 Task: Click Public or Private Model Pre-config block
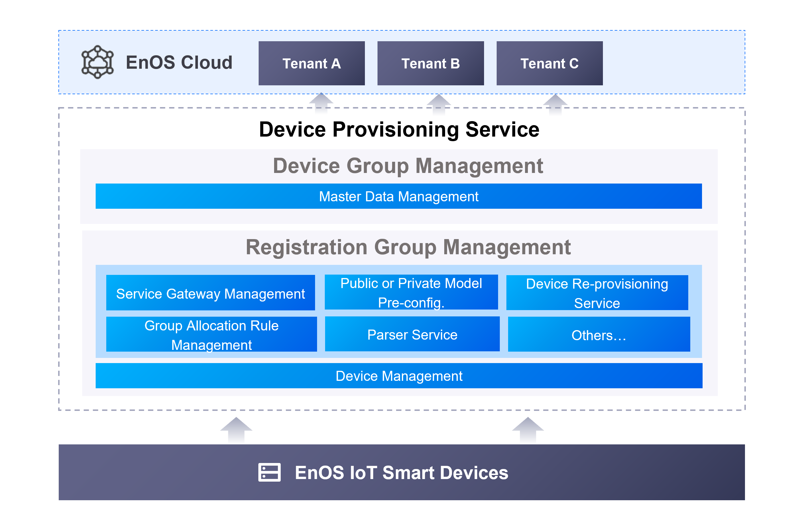point(411,292)
